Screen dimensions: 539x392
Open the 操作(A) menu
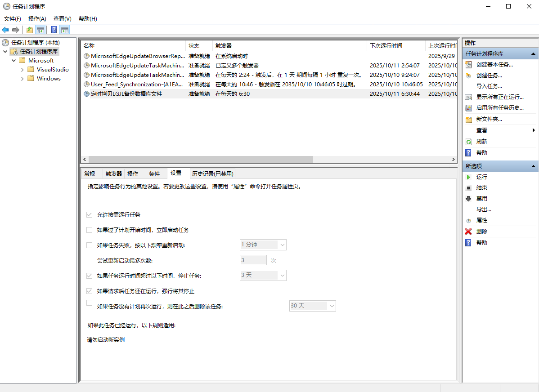coord(37,19)
